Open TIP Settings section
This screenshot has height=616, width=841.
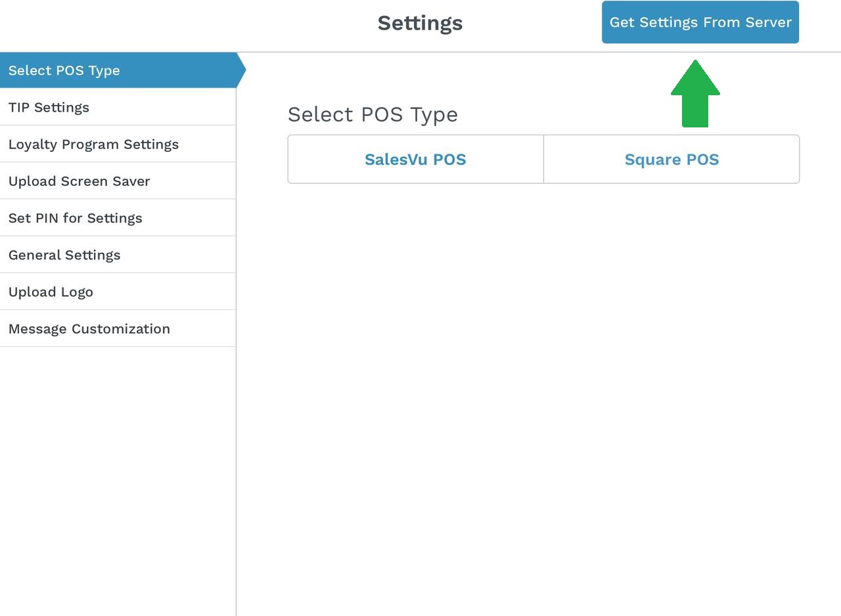pyautogui.click(x=118, y=107)
